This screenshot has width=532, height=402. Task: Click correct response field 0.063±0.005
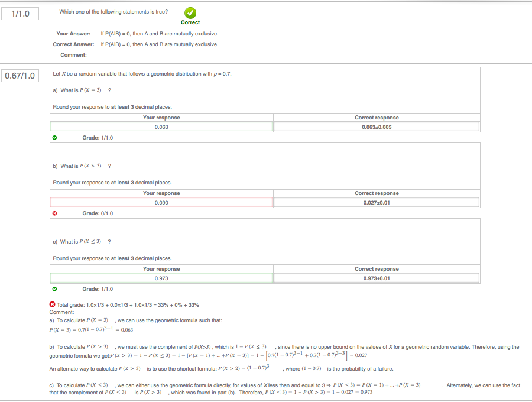pos(377,127)
